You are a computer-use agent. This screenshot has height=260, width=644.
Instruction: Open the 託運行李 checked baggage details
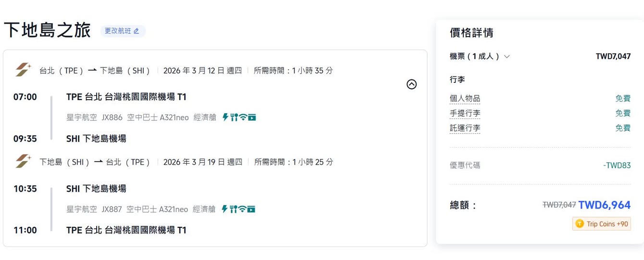tap(465, 128)
